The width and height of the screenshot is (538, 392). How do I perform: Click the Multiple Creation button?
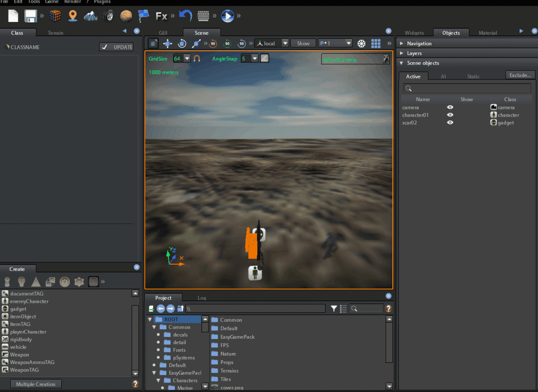(x=36, y=384)
